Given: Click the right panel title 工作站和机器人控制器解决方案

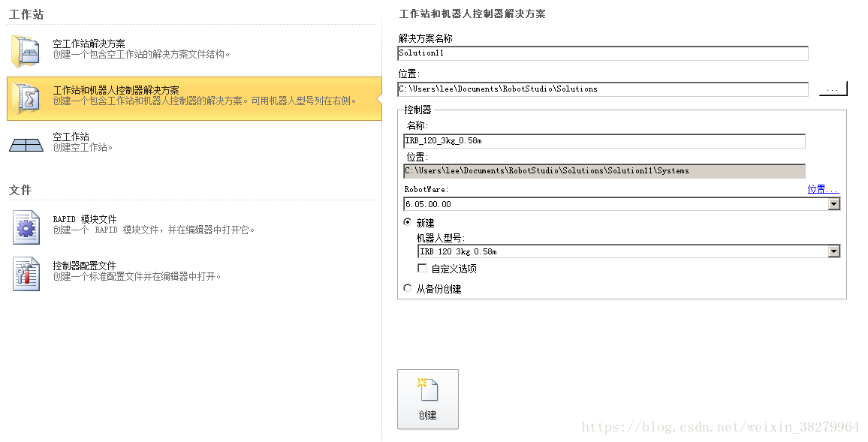Looking at the screenshot, I should (472, 14).
